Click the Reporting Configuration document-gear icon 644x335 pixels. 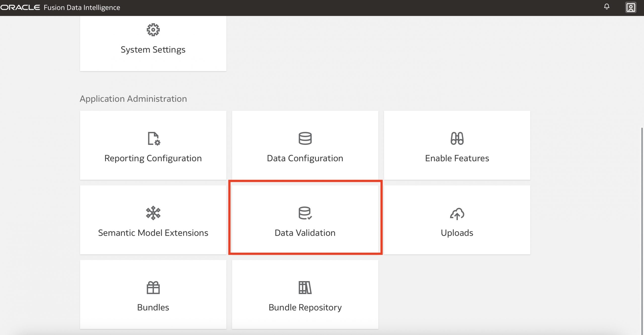pyautogui.click(x=153, y=139)
